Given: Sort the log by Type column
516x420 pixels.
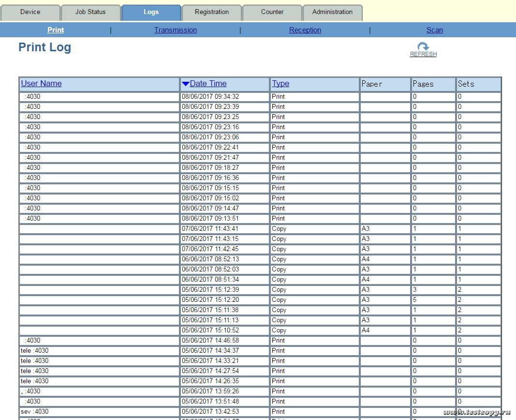Looking at the screenshot, I should coord(280,84).
